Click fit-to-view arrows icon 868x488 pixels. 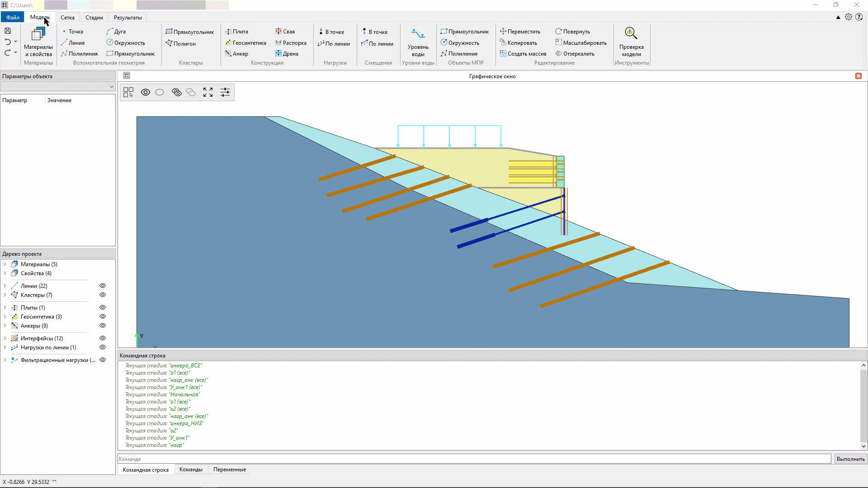pyautogui.click(x=208, y=92)
